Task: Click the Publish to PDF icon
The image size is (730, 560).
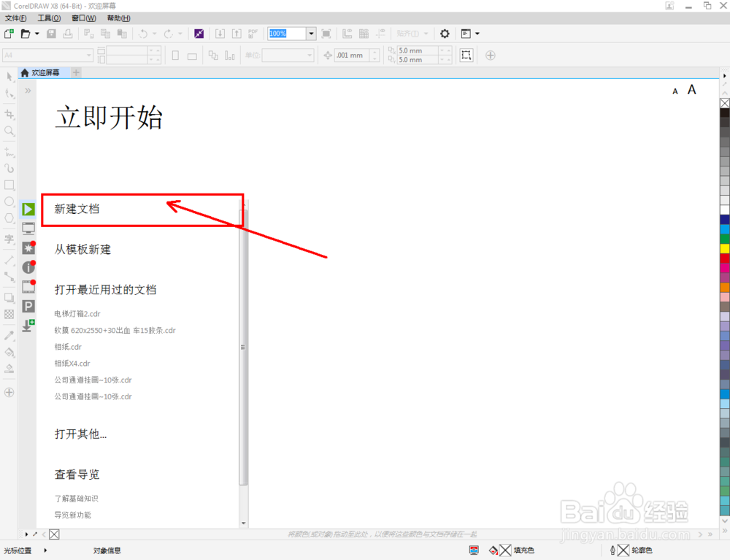Action: click(x=253, y=34)
